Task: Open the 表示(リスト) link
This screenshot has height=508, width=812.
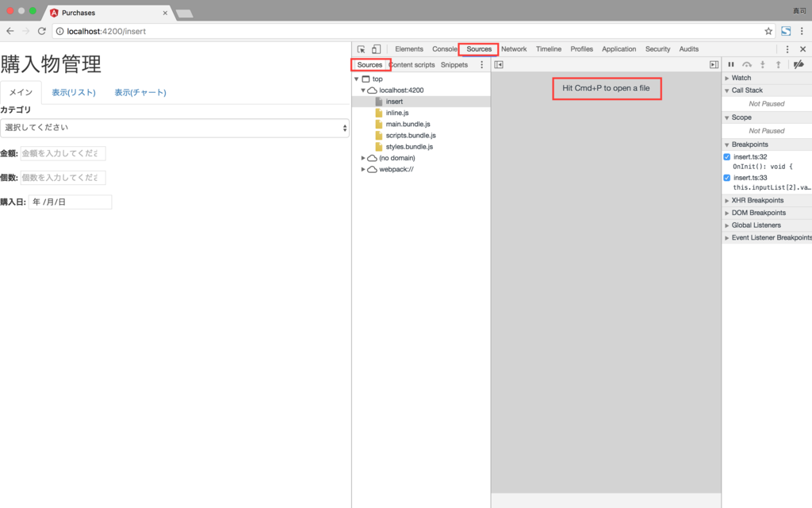Action: [74, 93]
